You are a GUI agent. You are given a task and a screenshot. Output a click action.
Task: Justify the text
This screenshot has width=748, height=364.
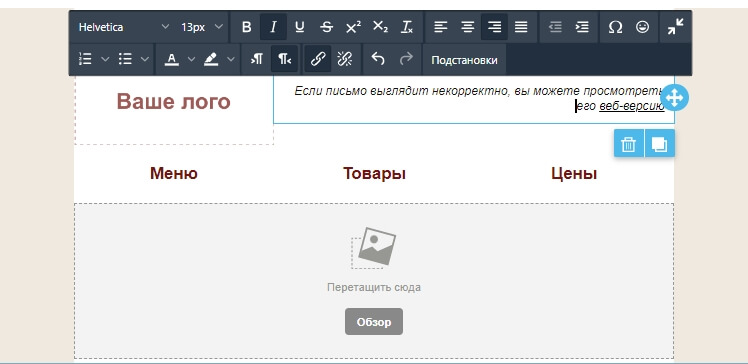point(521,27)
